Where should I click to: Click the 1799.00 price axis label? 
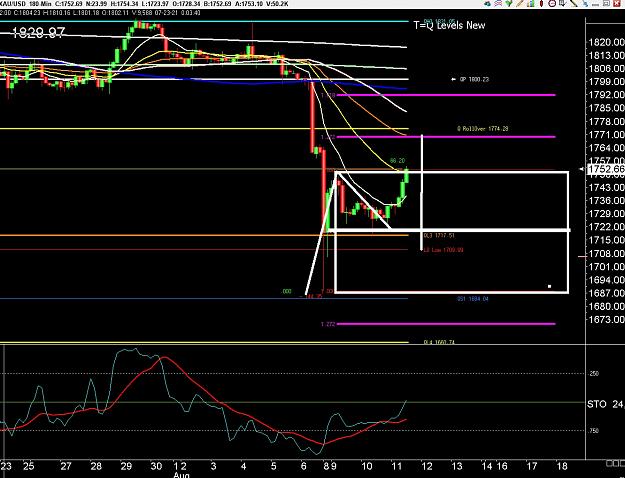606,81
